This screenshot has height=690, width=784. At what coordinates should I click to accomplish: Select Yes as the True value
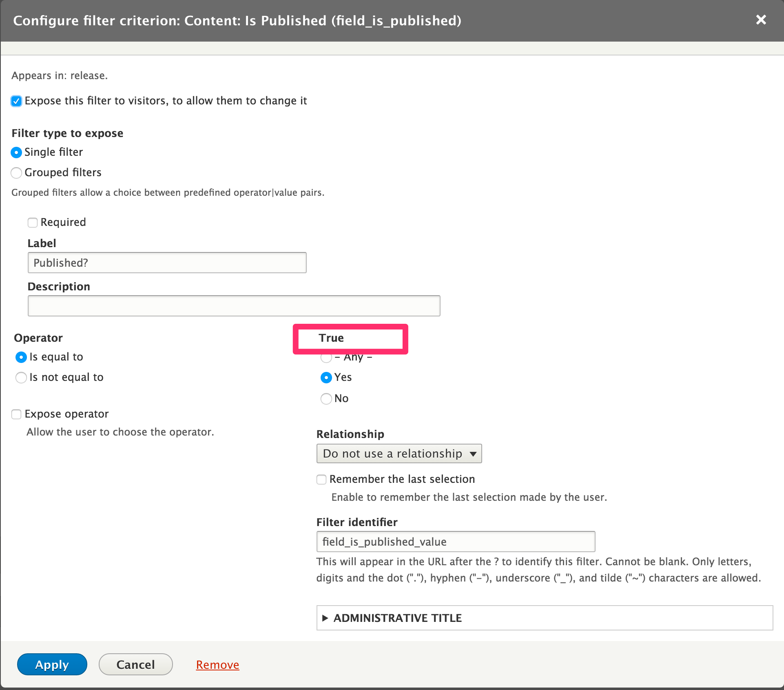pos(326,378)
